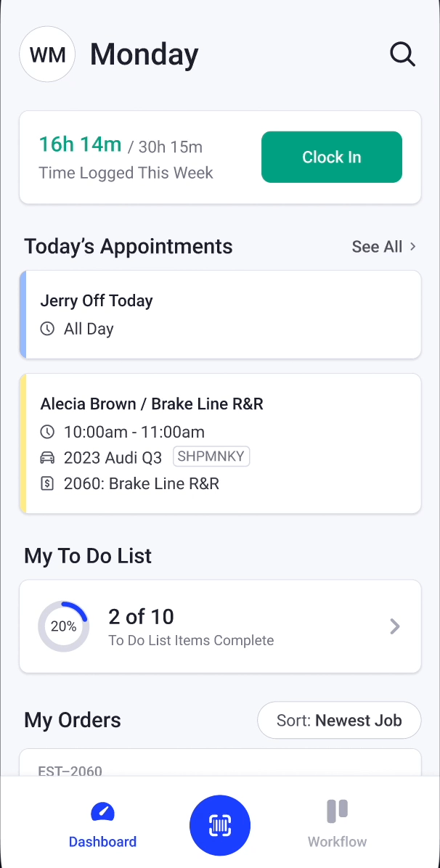Tap the barcode scanner button

220,825
